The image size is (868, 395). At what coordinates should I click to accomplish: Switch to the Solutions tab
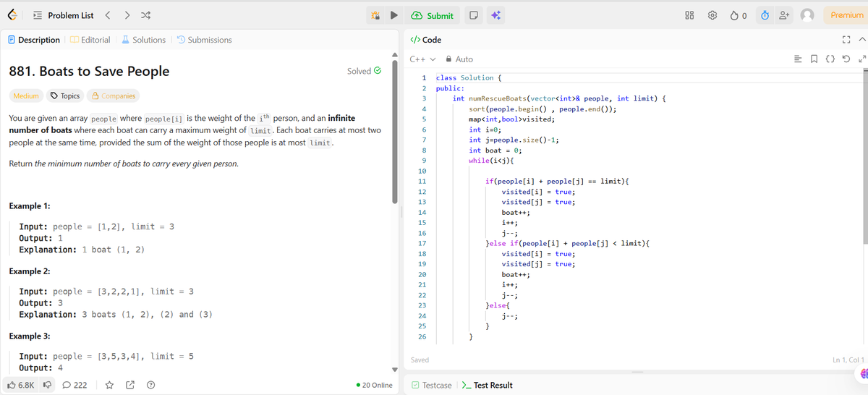tap(143, 40)
